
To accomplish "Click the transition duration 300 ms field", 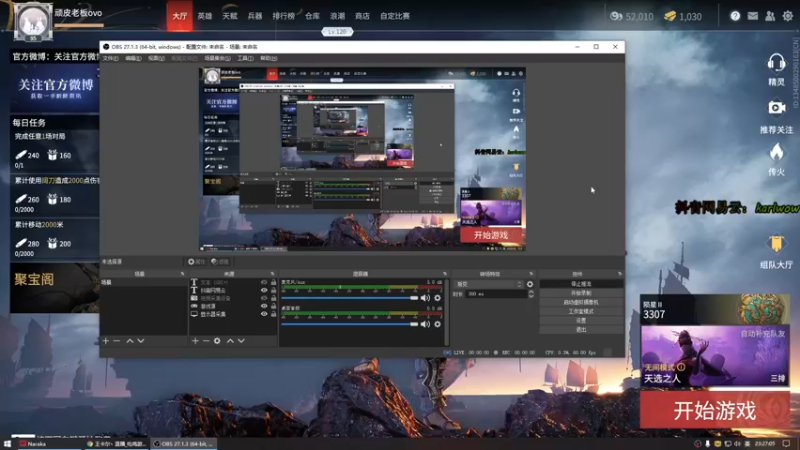I will 496,294.
